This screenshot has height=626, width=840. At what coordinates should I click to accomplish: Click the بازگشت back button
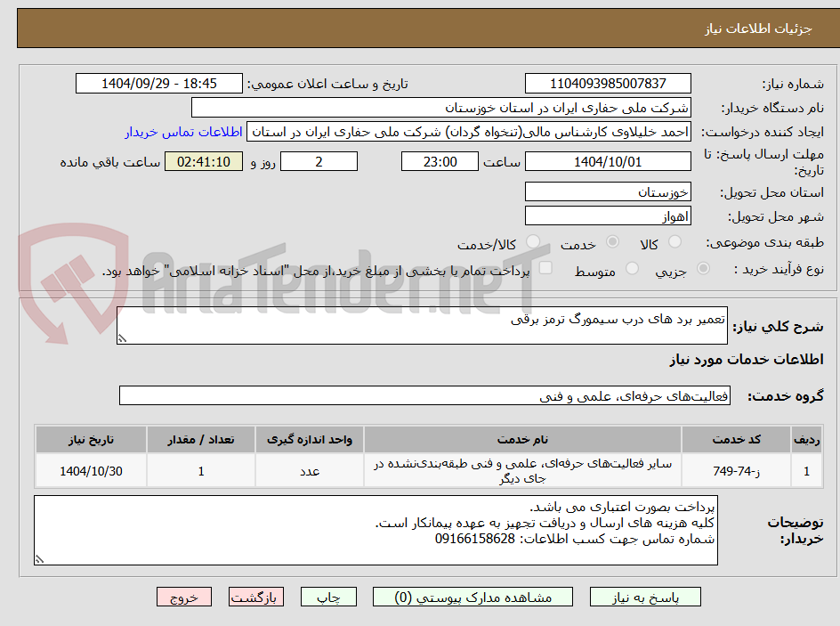256,597
